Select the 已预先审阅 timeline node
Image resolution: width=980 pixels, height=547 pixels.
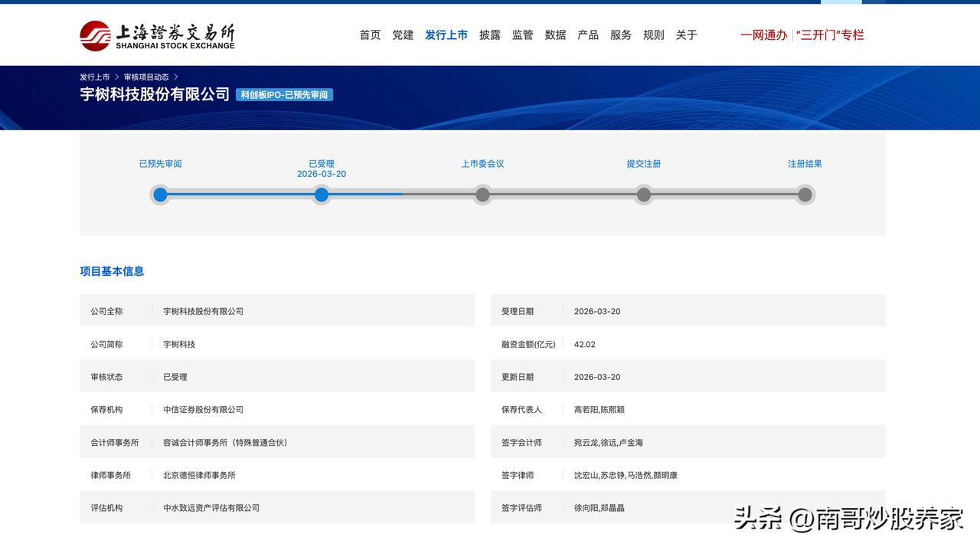point(159,195)
